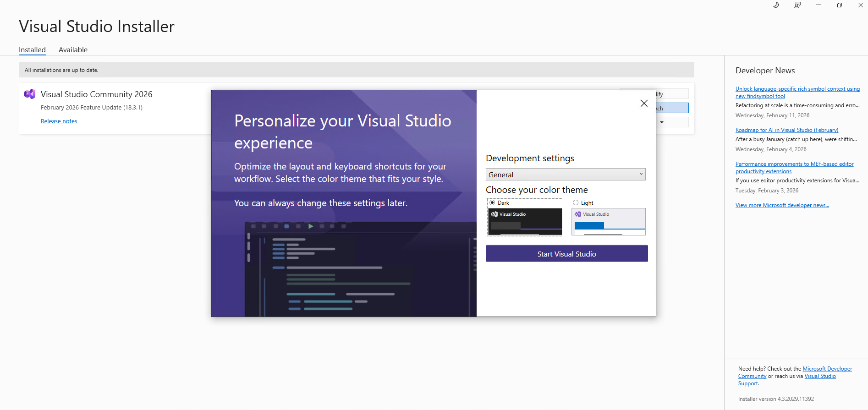Click the 'February 2026 Feature Update (18.3.1)' text

[92, 108]
